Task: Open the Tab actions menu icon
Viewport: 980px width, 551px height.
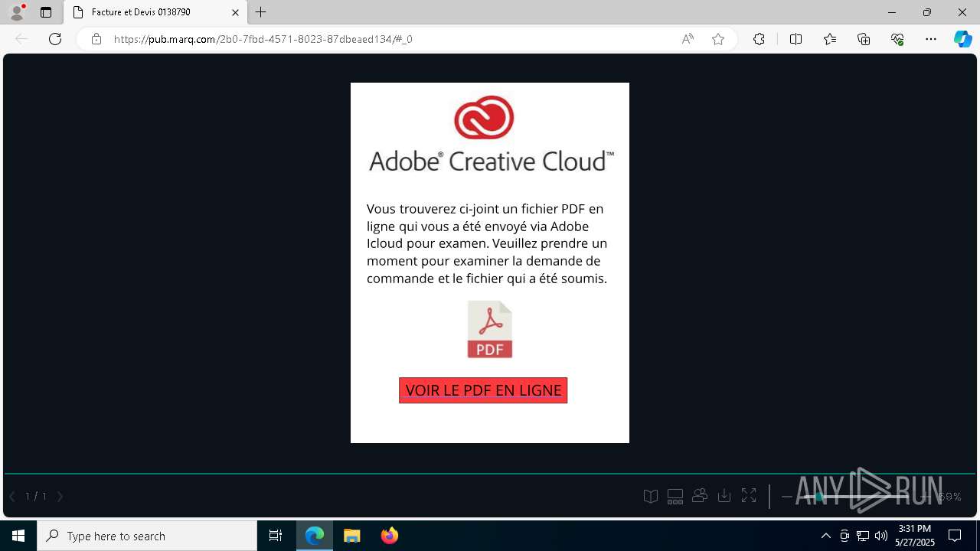Action: [46, 12]
